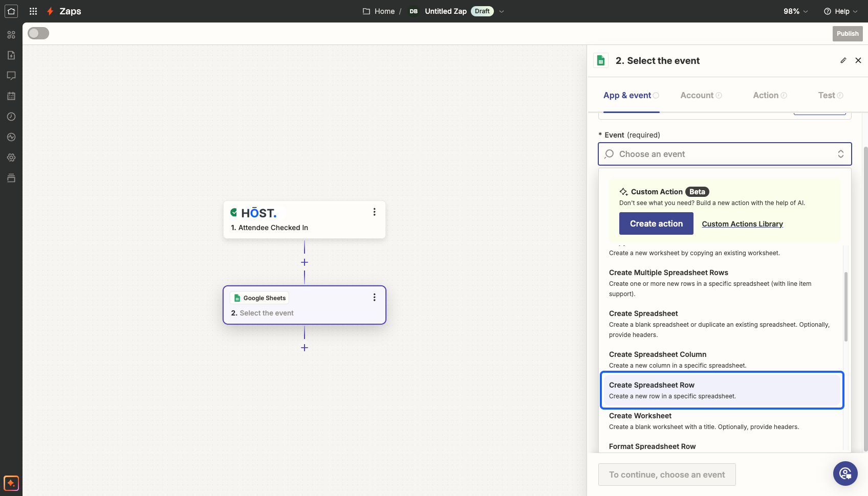Click the Create action button
868x496 pixels.
tap(656, 223)
